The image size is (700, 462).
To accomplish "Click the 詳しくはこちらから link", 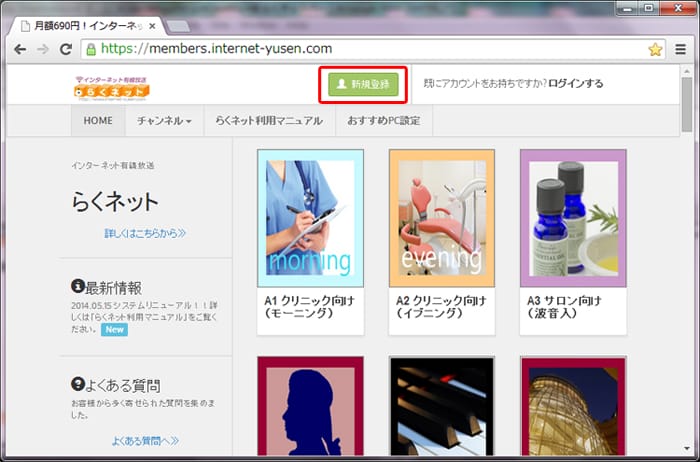I will [145, 233].
